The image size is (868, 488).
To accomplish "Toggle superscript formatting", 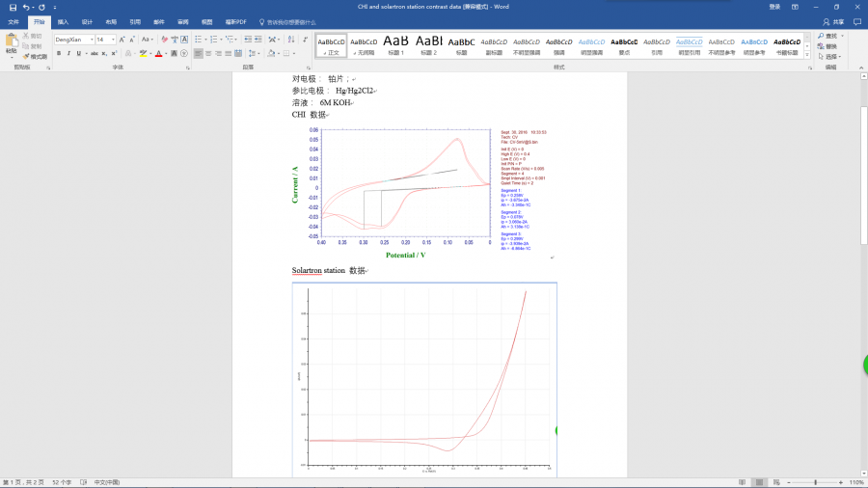I will coord(114,54).
